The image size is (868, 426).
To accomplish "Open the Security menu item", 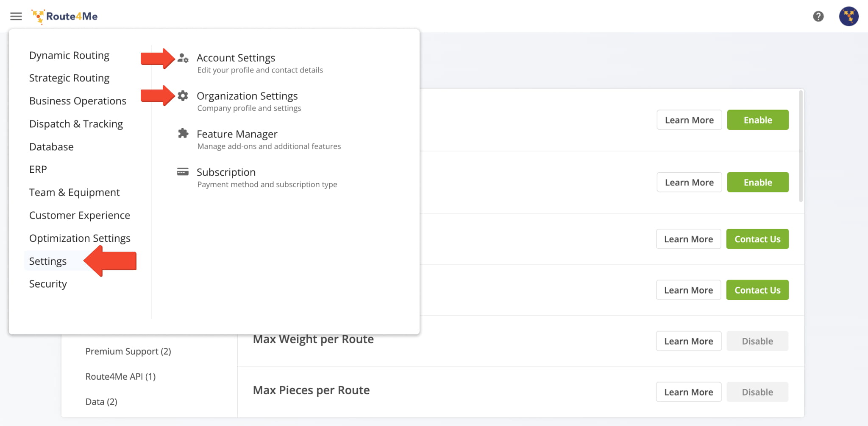I will point(48,284).
